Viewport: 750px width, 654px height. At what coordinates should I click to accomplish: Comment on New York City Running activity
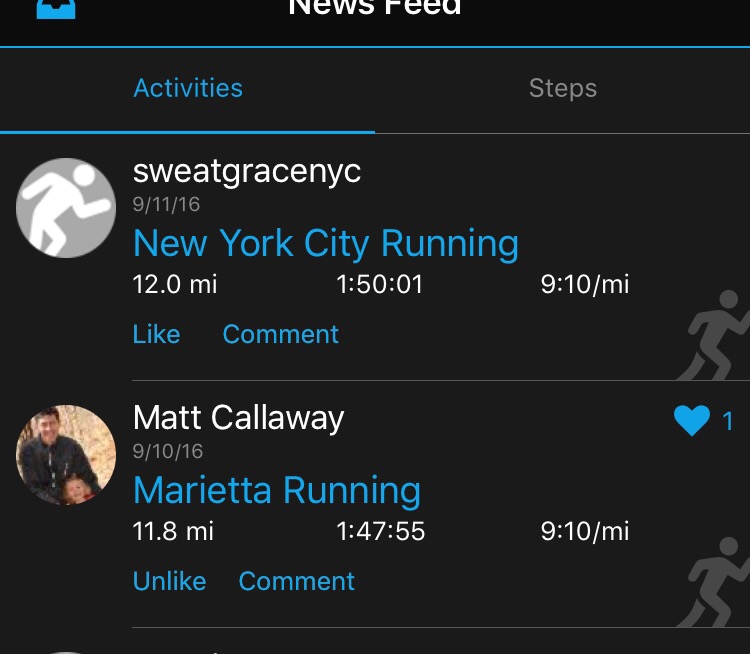point(280,334)
